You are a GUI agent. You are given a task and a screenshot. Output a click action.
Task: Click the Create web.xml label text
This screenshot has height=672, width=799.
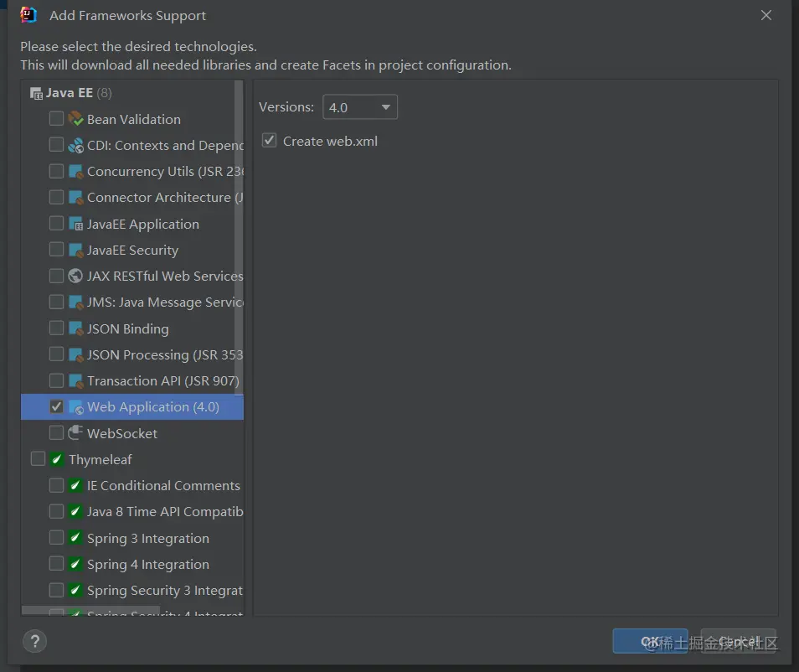click(330, 142)
